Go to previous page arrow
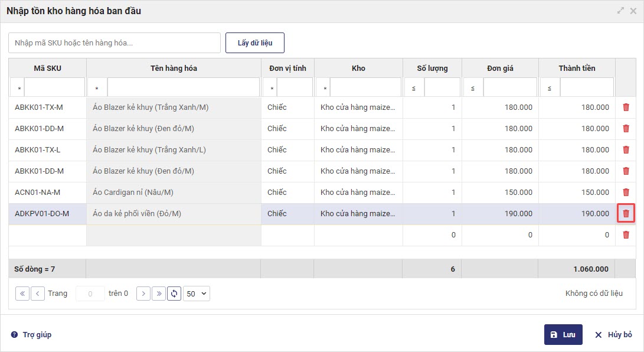The width and height of the screenshot is (644, 352). coord(38,294)
